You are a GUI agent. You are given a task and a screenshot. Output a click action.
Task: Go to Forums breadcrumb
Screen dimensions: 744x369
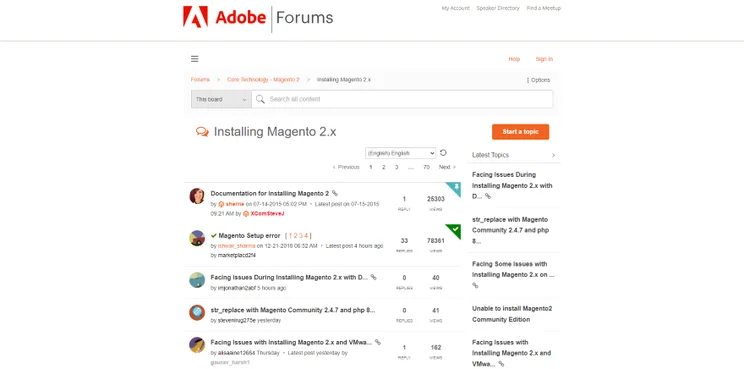[x=200, y=80]
